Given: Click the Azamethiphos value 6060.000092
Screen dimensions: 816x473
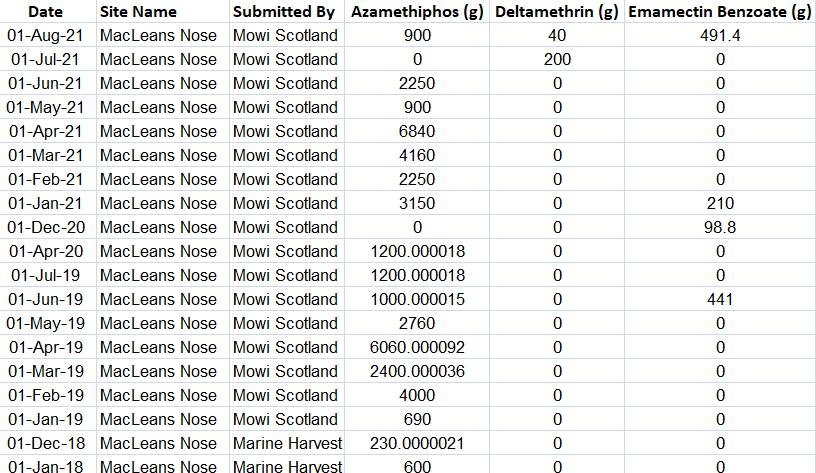Looking at the screenshot, I should coord(417,347).
